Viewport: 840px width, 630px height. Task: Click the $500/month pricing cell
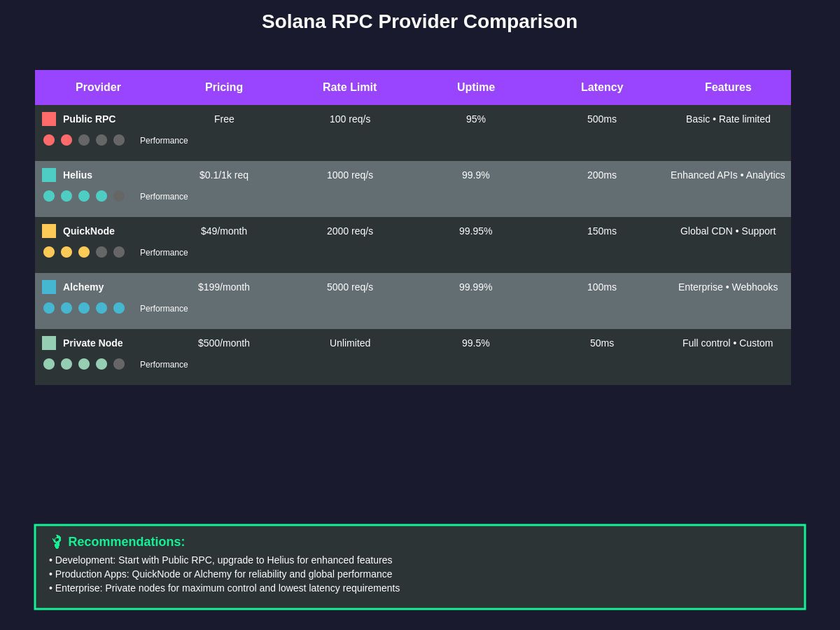pos(224,343)
